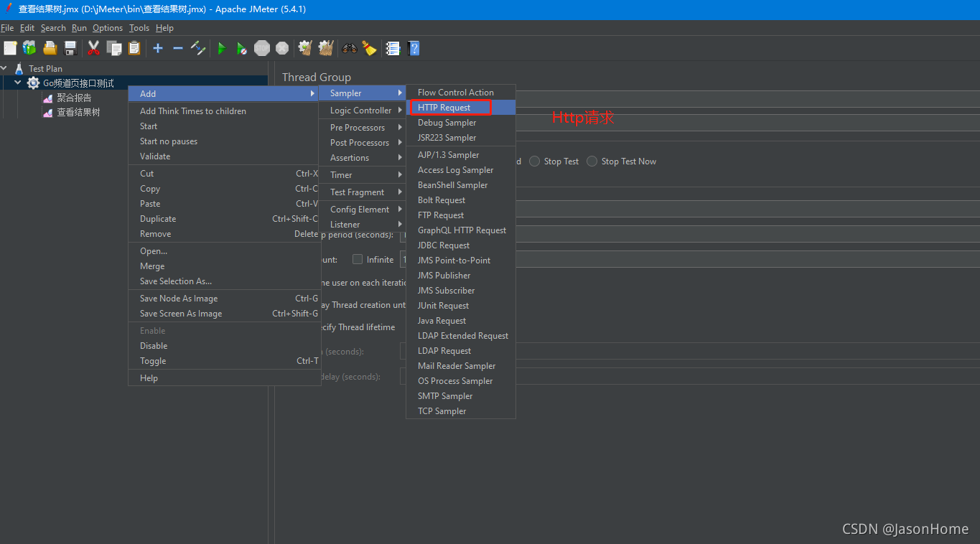Click the Cut scissors icon
The width and height of the screenshot is (980, 544).
[x=93, y=48]
